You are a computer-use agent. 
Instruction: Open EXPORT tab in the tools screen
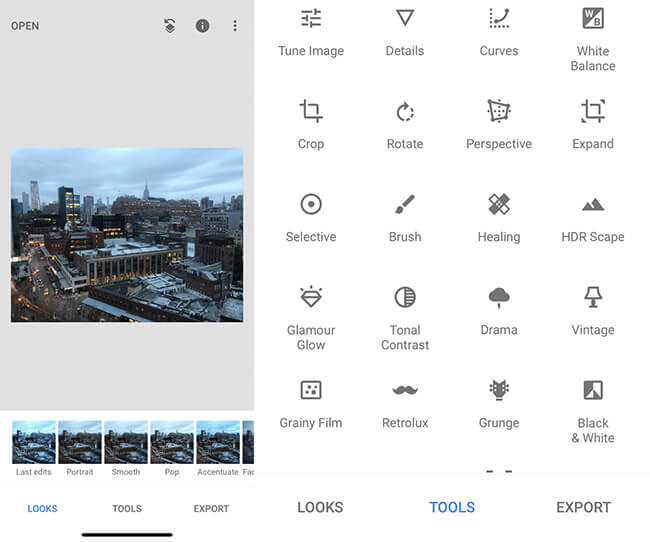[584, 507]
